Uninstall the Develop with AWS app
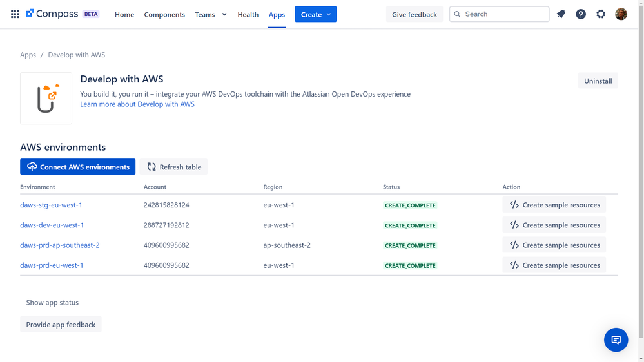 tap(598, 81)
